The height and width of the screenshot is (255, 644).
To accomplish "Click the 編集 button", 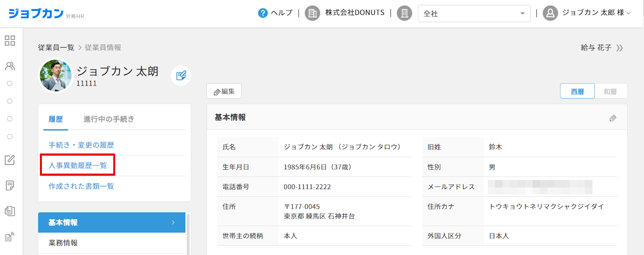I will click(224, 91).
